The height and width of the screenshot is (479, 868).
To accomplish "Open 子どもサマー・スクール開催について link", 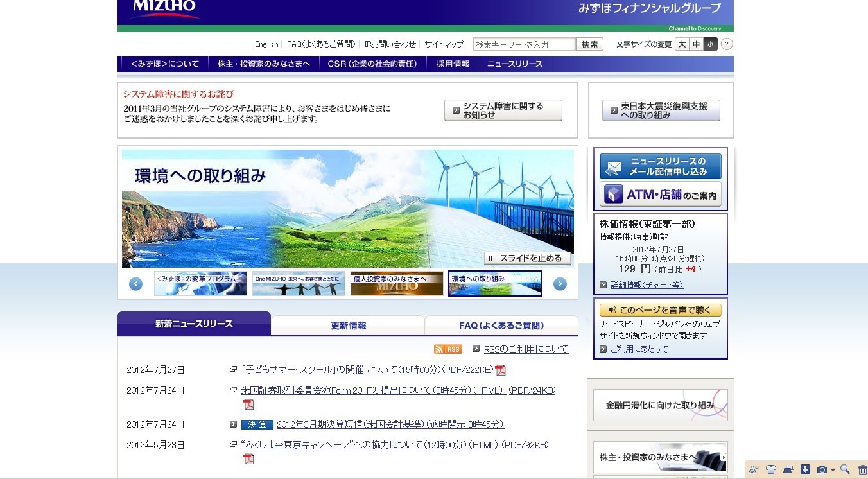I will click(367, 370).
